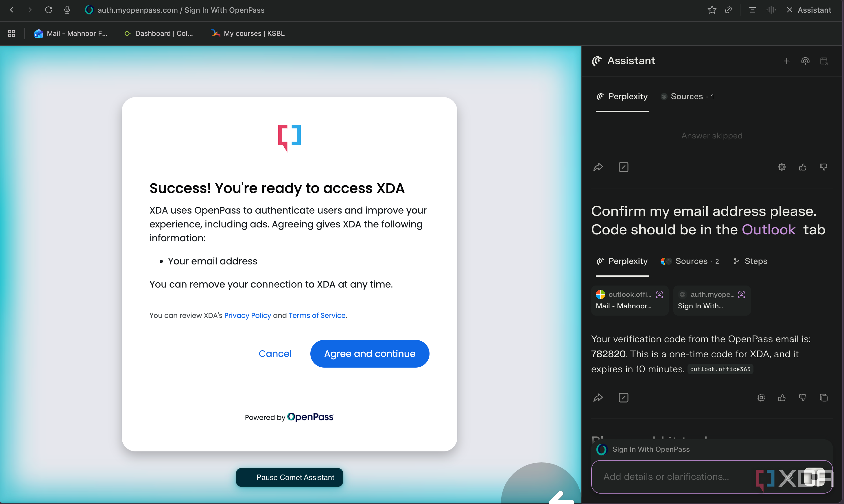844x504 pixels.
Task: Open Sources 2 tab
Action: click(690, 261)
